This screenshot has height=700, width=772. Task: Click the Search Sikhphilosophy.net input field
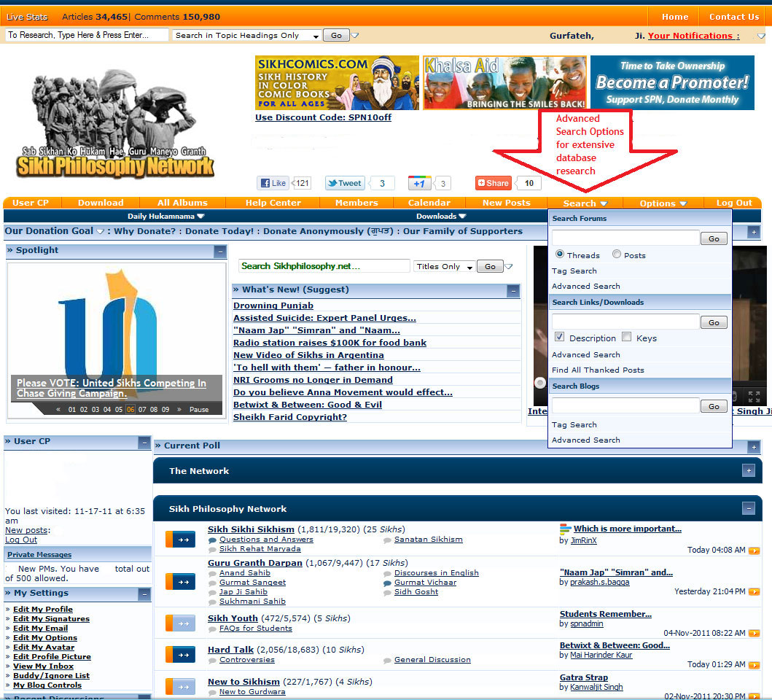pyautogui.click(x=324, y=266)
